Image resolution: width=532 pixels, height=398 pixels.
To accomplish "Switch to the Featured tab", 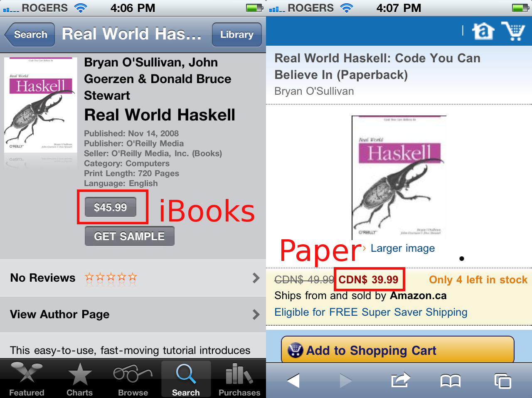I will [27, 379].
